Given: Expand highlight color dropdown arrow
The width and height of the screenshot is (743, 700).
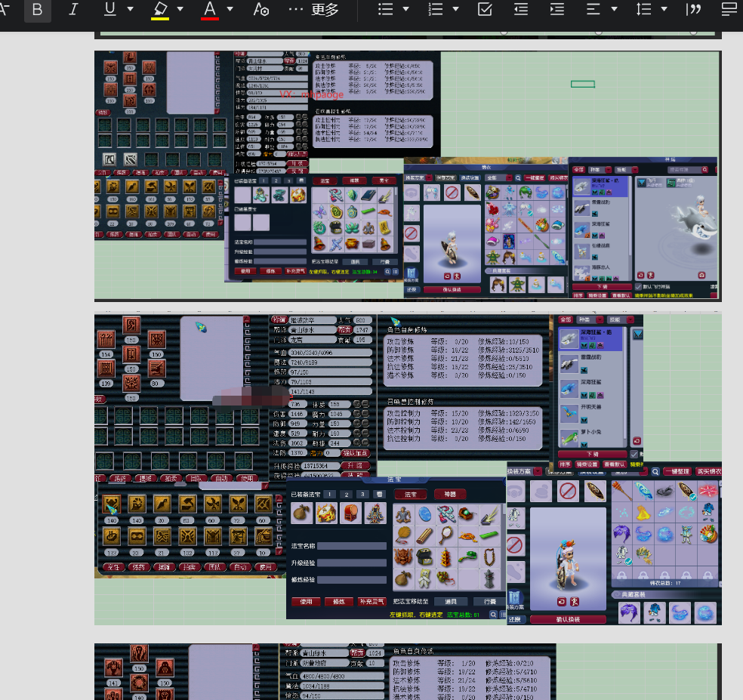Looking at the screenshot, I should click(180, 9).
